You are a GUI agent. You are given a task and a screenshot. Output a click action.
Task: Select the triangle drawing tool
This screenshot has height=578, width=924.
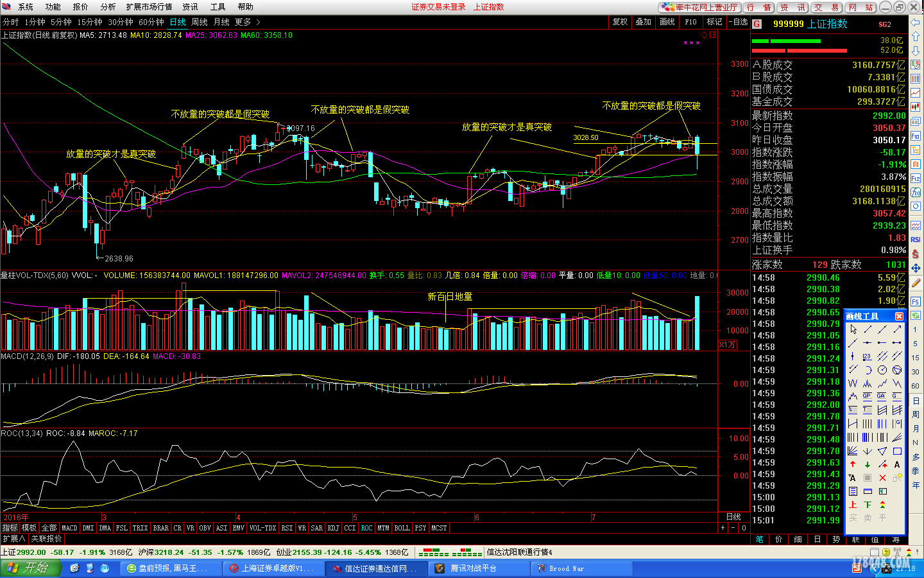(x=882, y=451)
